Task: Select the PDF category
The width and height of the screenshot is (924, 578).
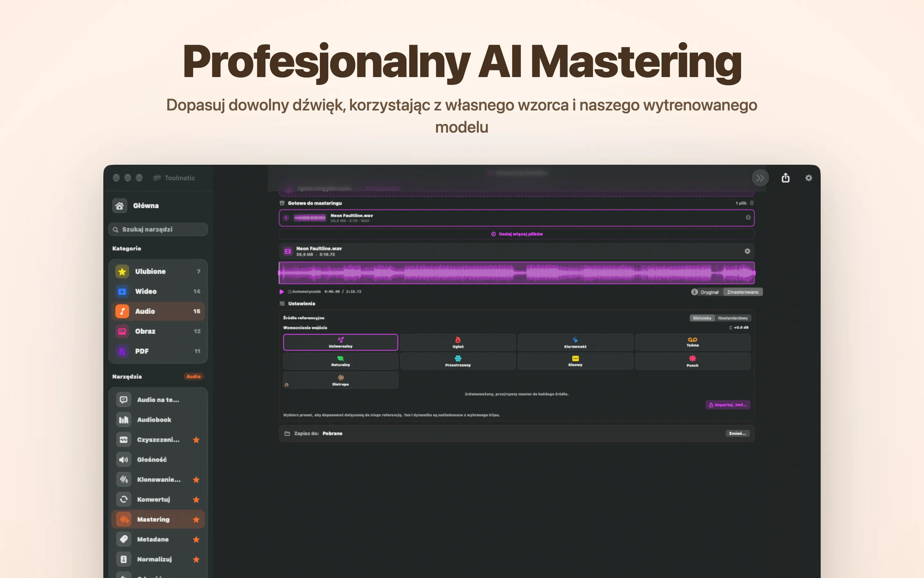Action: (x=158, y=351)
